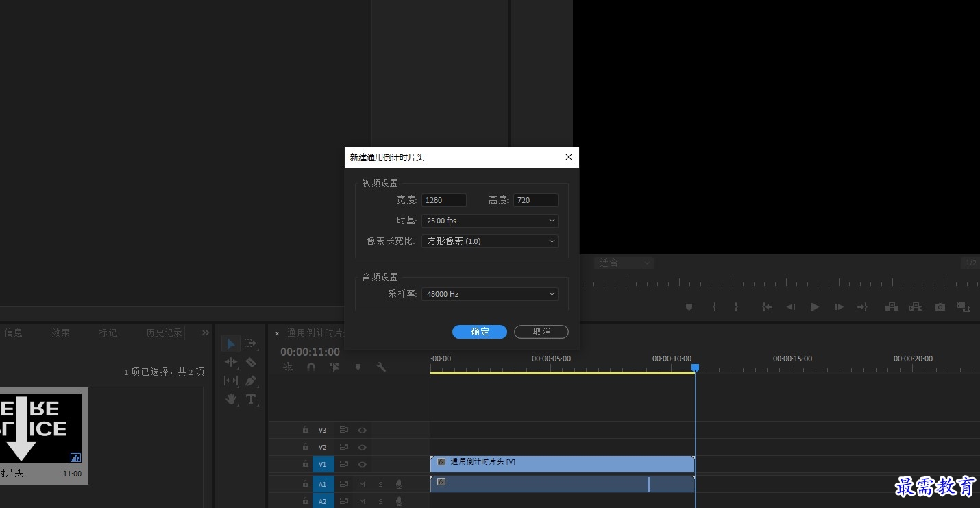
Task: Solo the A2 track
Action: (380, 501)
